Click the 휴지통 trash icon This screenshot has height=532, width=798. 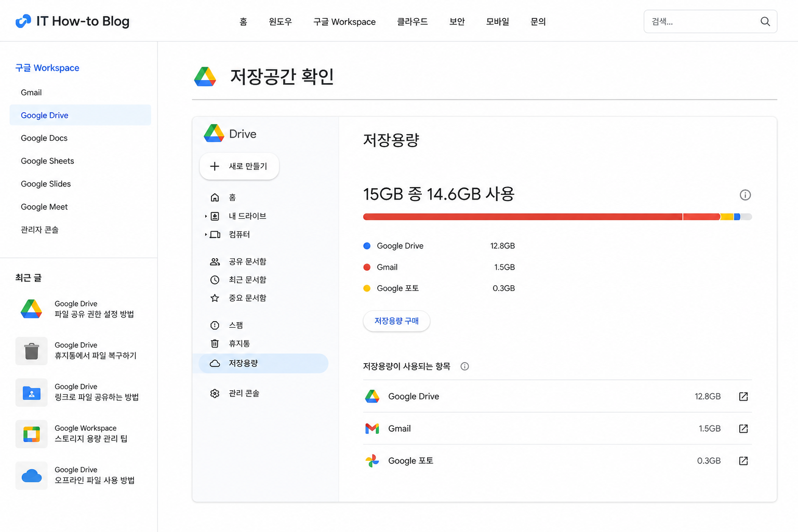[215, 343]
